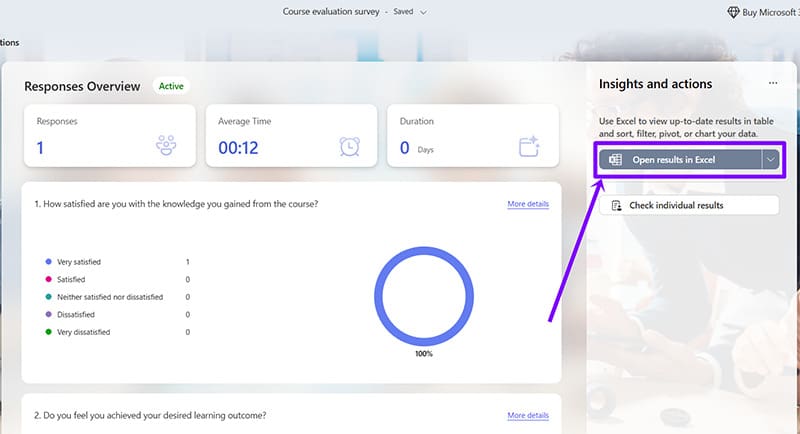The image size is (800, 434).
Task: Switch to the partially visible Questions tab
Action: [9, 42]
